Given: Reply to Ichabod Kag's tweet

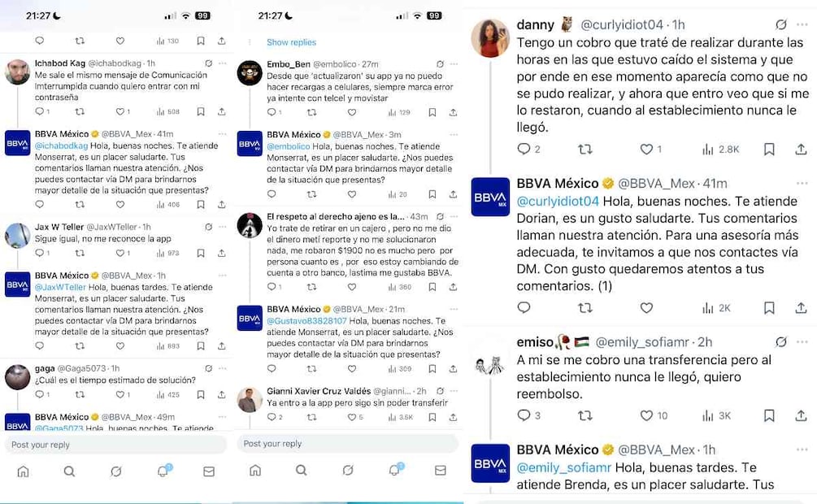Looking at the screenshot, I should [x=40, y=111].
